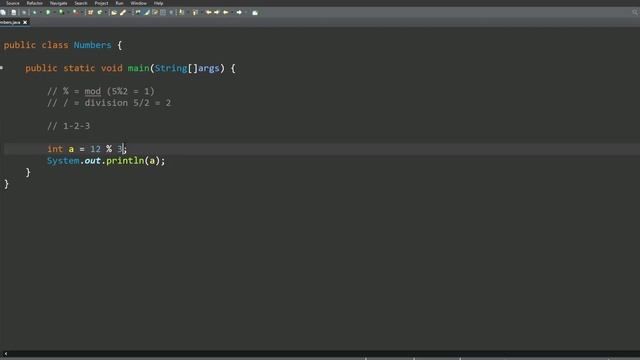Open the Source menu
The height and width of the screenshot is (360, 640).
[13, 3]
